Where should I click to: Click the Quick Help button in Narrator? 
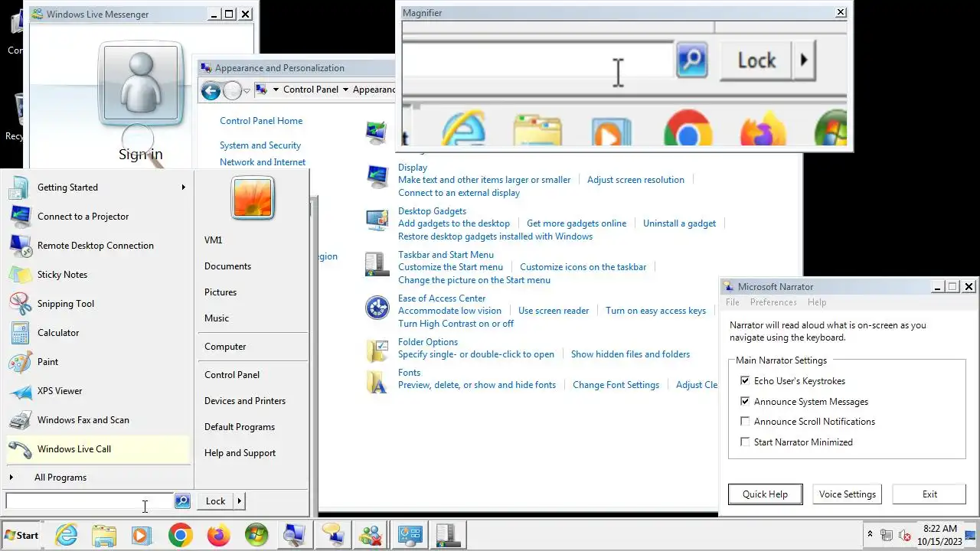(x=765, y=494)
